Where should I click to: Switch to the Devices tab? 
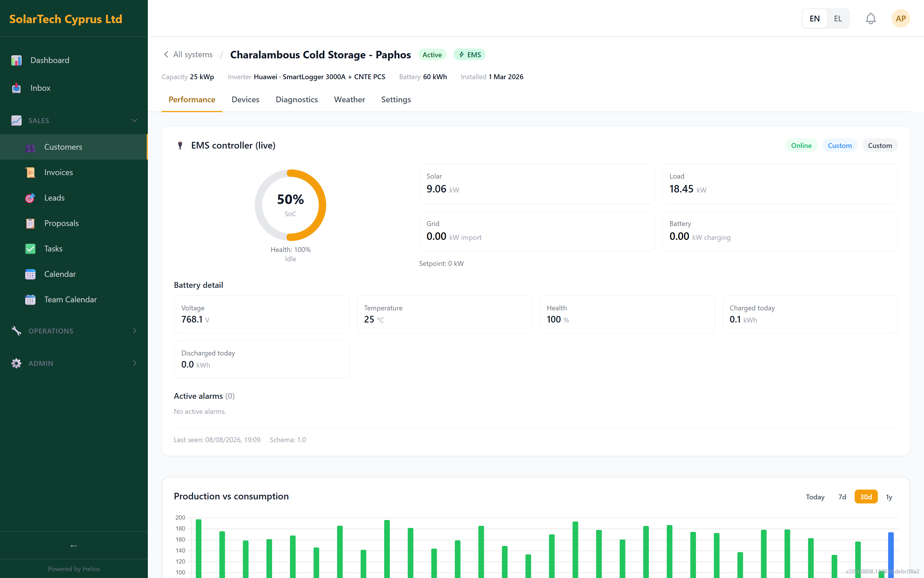point(245,100)
